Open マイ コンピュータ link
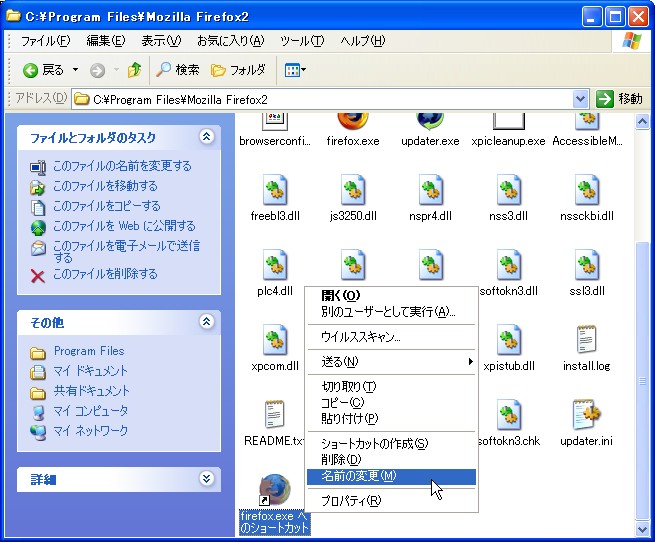 (91, 411)
